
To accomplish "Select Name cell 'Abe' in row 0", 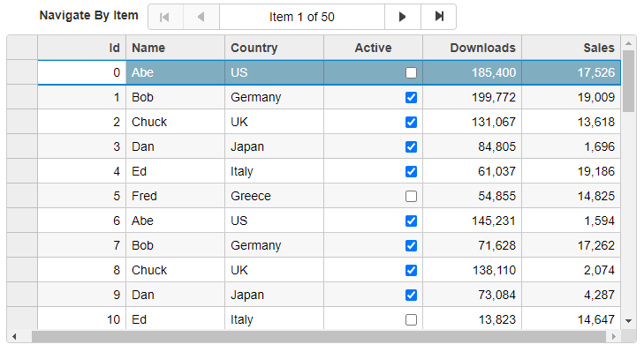I will (x=176, y=72).
